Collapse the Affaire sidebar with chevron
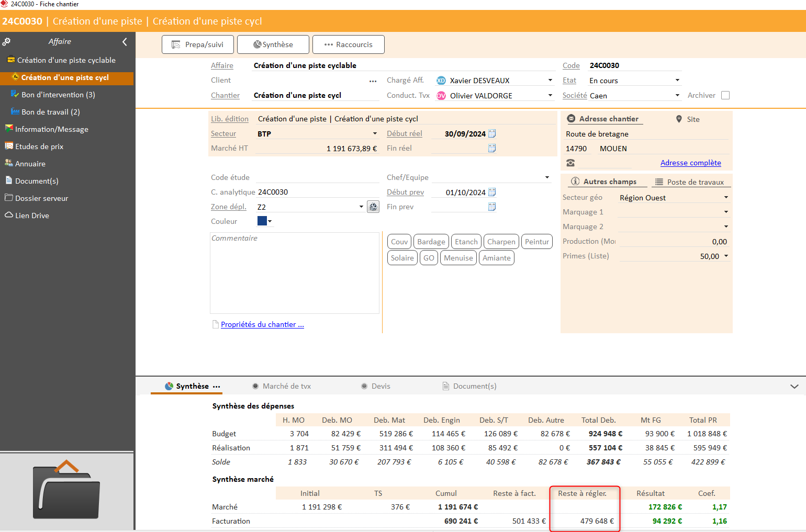 pos(125,42)
